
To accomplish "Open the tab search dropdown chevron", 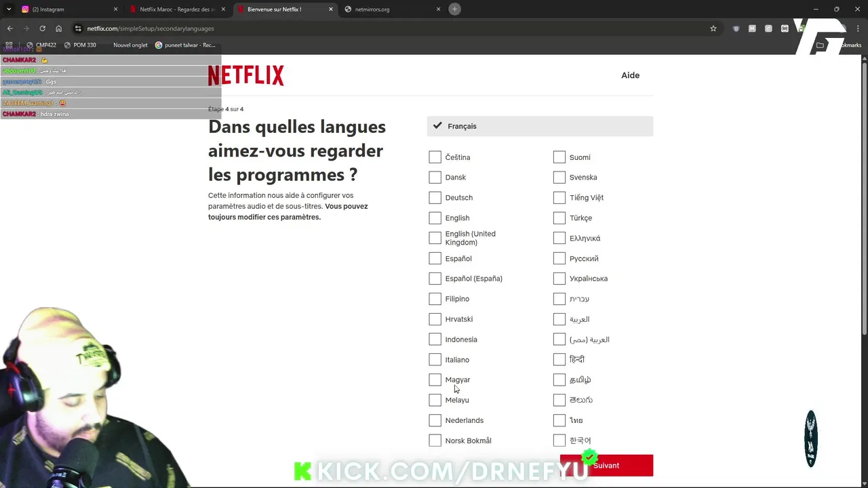I will (9, 9).
